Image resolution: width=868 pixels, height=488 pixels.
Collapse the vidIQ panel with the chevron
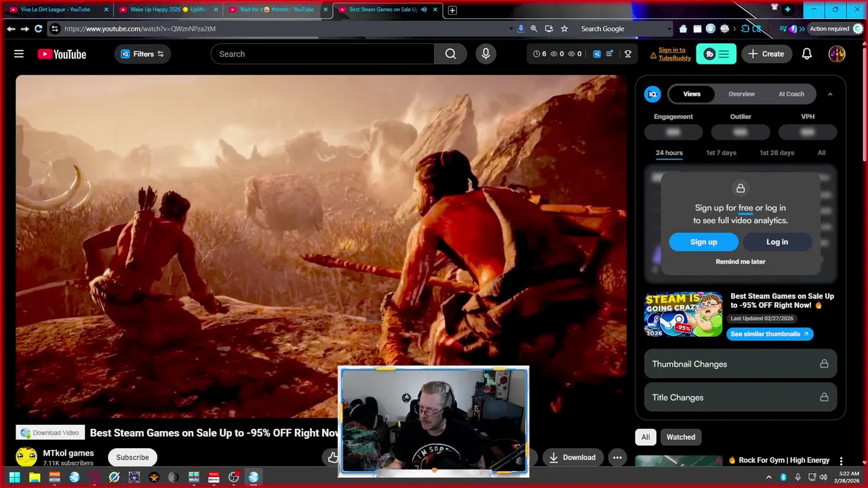coord(830,94)
